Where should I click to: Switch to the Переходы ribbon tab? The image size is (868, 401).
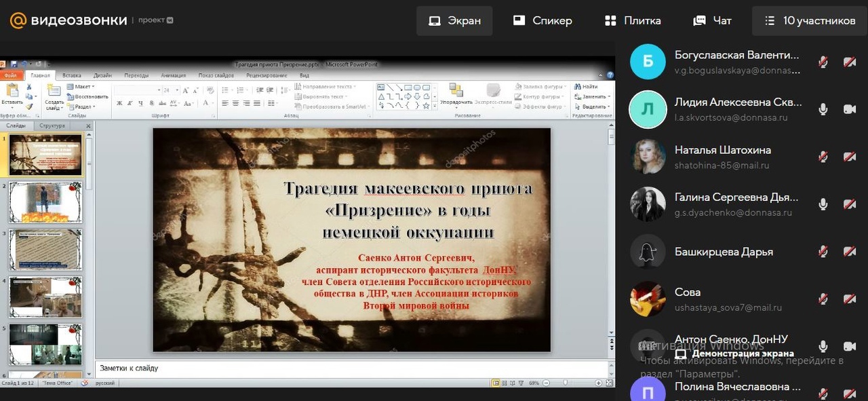pyautogui.click(x=136, y=75)
